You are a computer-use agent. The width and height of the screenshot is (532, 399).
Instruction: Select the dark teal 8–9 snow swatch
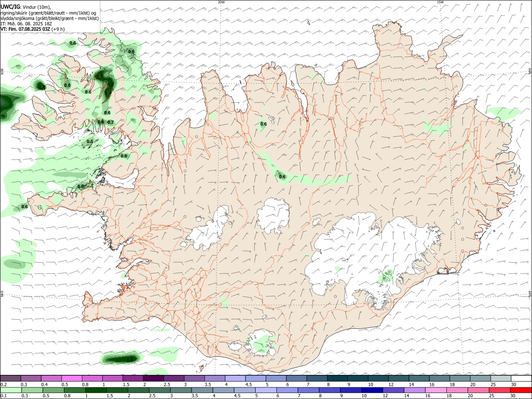tap(337, 378)
